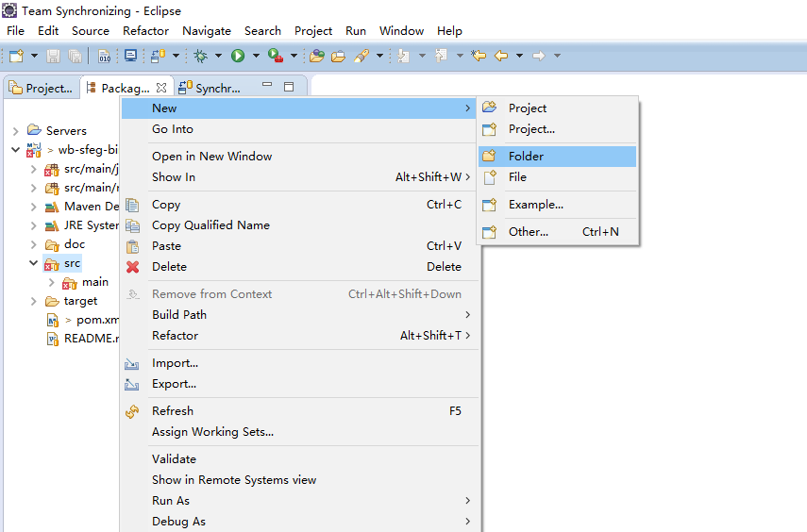Select the doc folder in tree
807x532 pixels.
tap(74, 244)
